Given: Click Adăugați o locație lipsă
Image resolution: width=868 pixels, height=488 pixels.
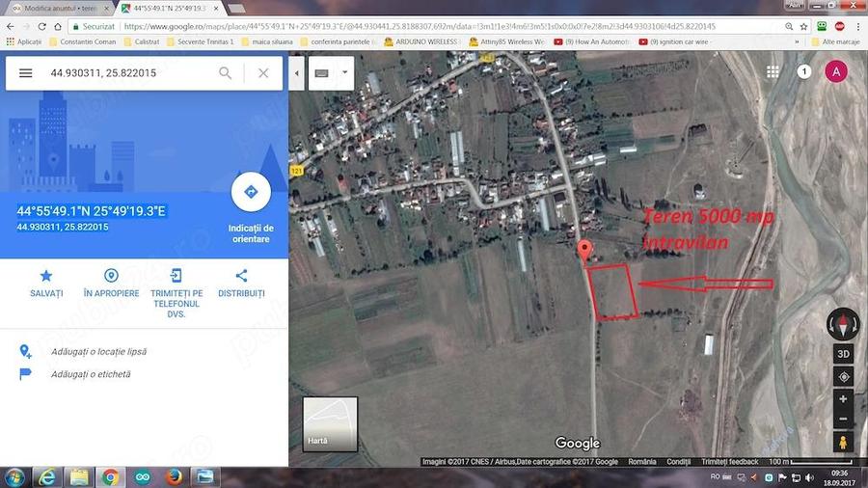Looking at the screenshot, I should [x=98, y=351].
